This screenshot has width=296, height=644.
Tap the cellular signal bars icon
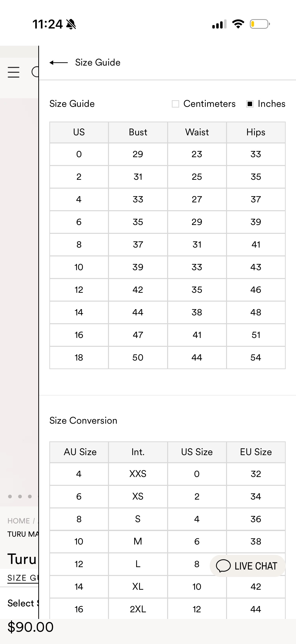219,24
